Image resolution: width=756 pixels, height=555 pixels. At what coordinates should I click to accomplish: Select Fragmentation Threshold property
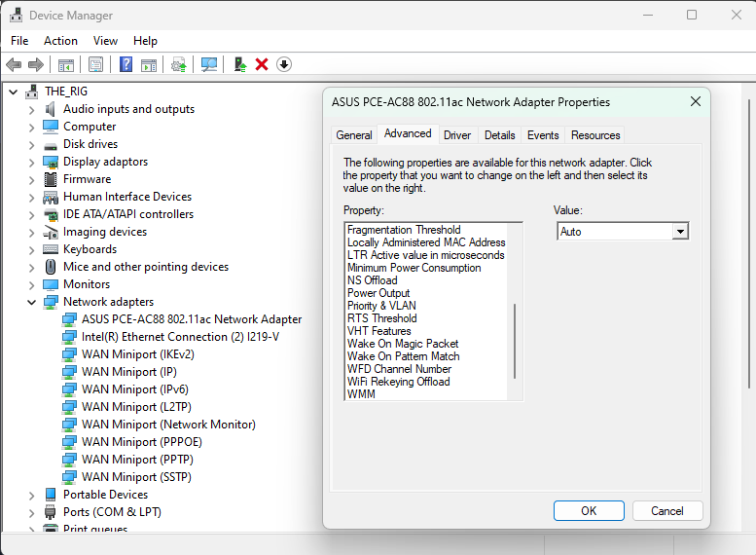404,230
